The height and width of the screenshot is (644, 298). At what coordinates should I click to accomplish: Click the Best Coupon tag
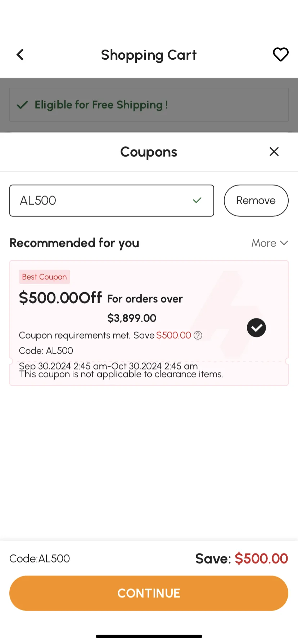pos(45,277)
